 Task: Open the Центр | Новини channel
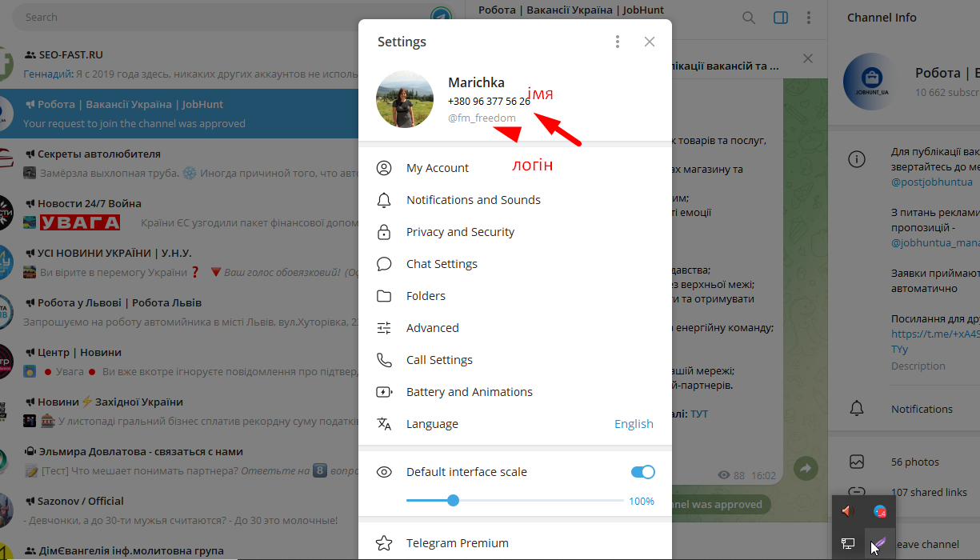coord(179,362)
